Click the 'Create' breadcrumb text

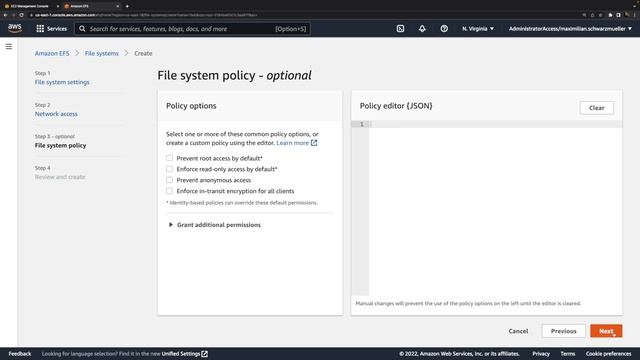pos(143,53)
